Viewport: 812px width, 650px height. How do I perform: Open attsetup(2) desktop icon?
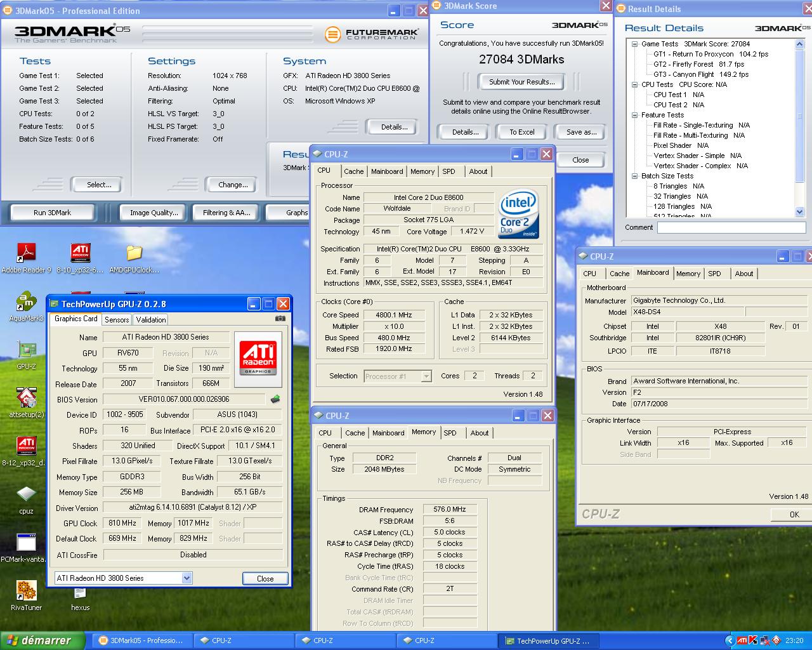(x=26, y=397)
